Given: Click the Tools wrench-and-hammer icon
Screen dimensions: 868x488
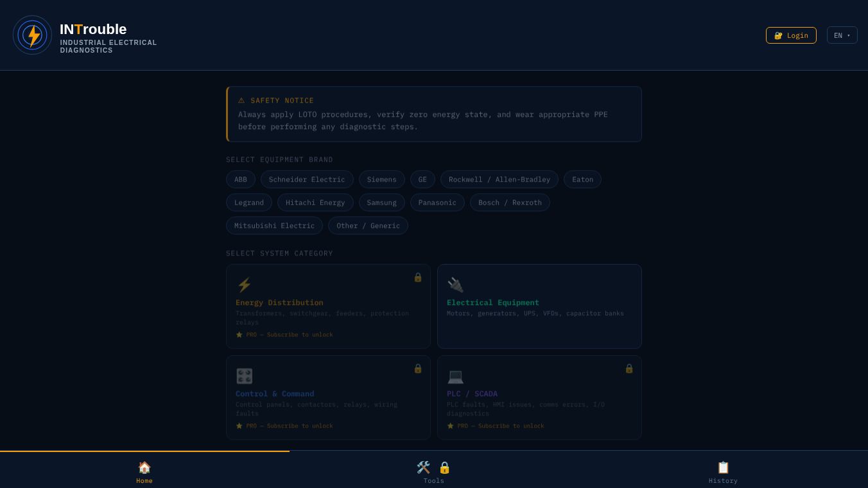Looking at the screenshot, I should coord(424,467).
